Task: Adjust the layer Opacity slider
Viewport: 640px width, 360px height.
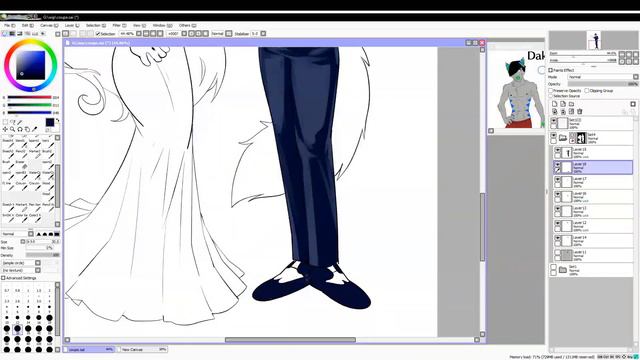Action: pyautogui.click(x=602, y=84)
